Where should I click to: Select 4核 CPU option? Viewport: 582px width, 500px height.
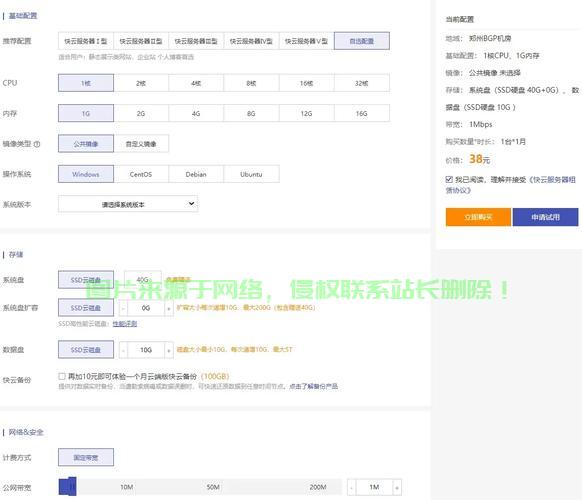pos(196,83)
